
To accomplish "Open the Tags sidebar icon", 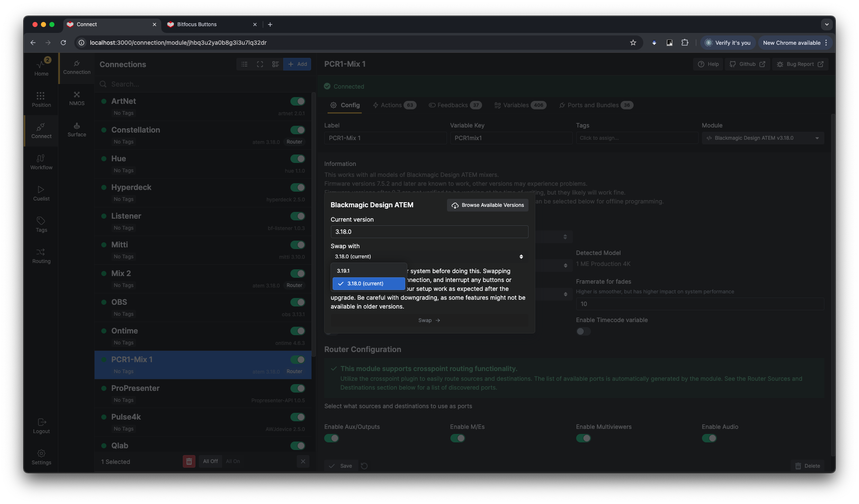I will (41, 224).
